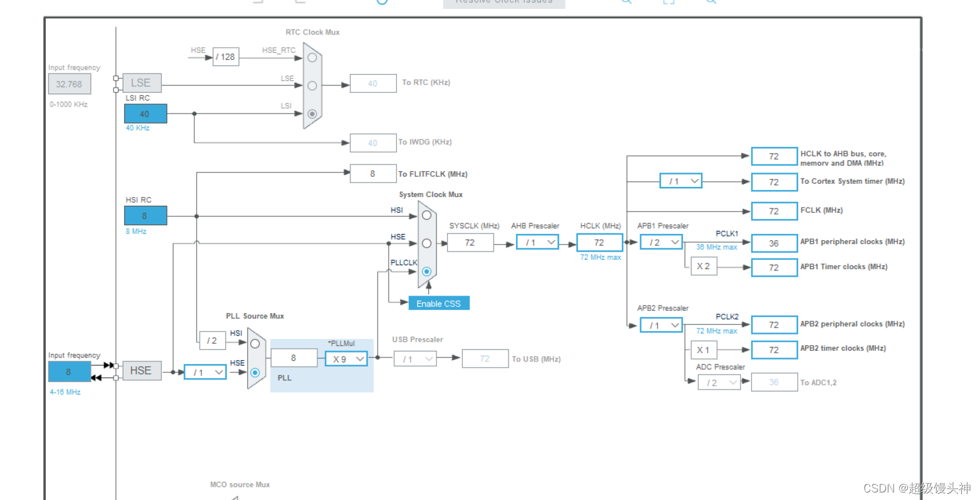Choose HSI as System Clock Mux source
Image resolution: width=980 pixels, height=500 pixels.
426,215
